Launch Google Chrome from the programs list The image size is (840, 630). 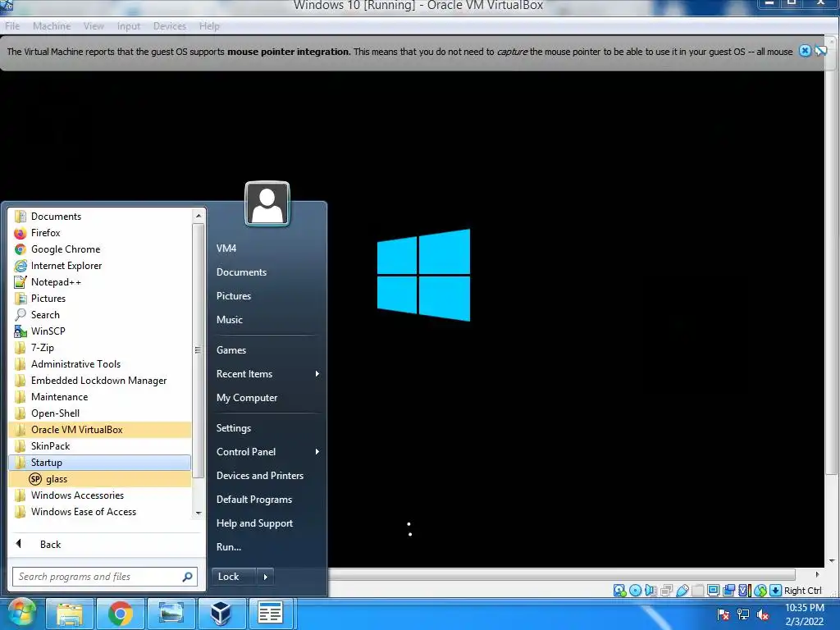click(100, 249)
